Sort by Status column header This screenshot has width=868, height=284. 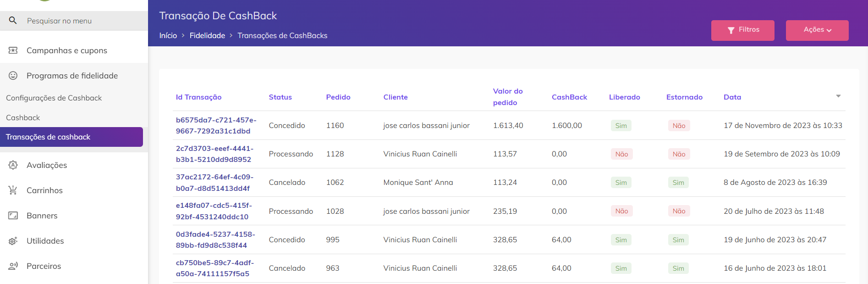(280, 97)
